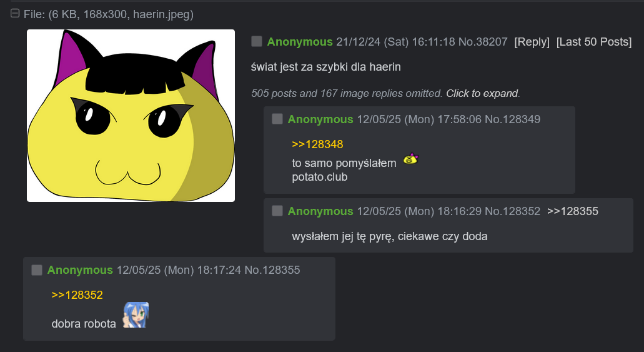Follow the yellow >>128352 quote link
The width and height of the screenshot is (644, 352).
pos(77,295)
